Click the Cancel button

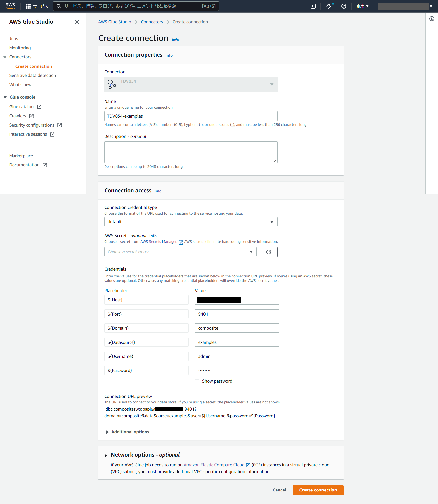point(279,490)
